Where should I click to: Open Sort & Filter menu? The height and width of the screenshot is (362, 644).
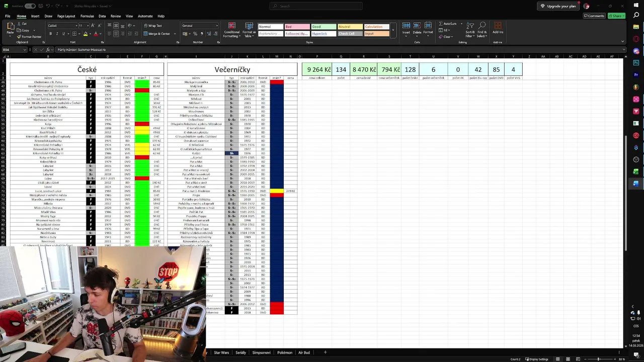470,30
